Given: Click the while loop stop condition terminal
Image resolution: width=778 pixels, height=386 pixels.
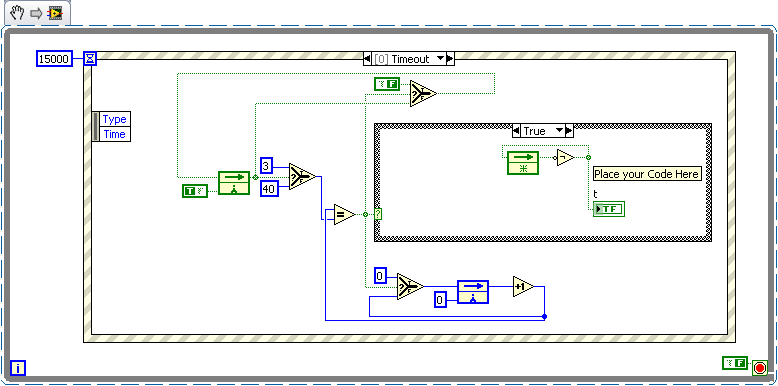Looking at the screenshot, I should click(x=760, y=368).
